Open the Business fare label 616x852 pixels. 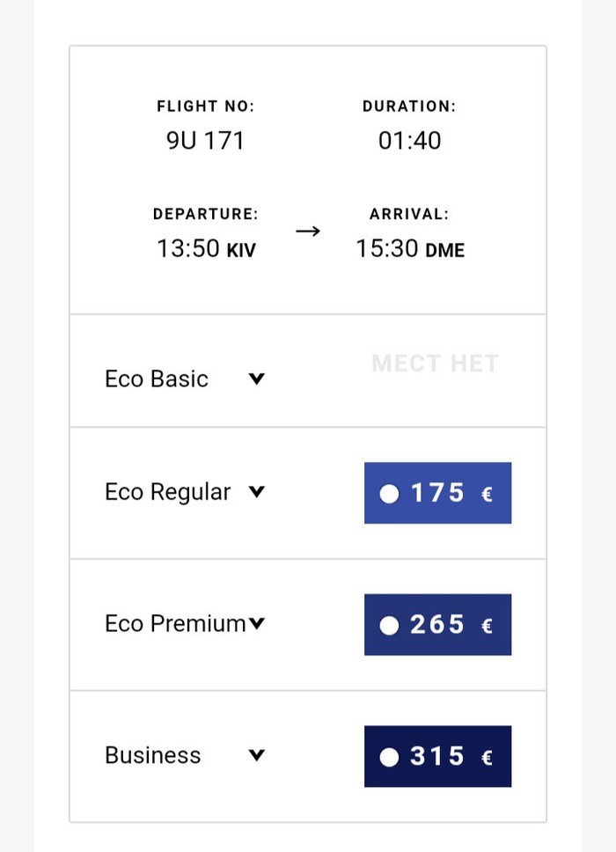152,755
